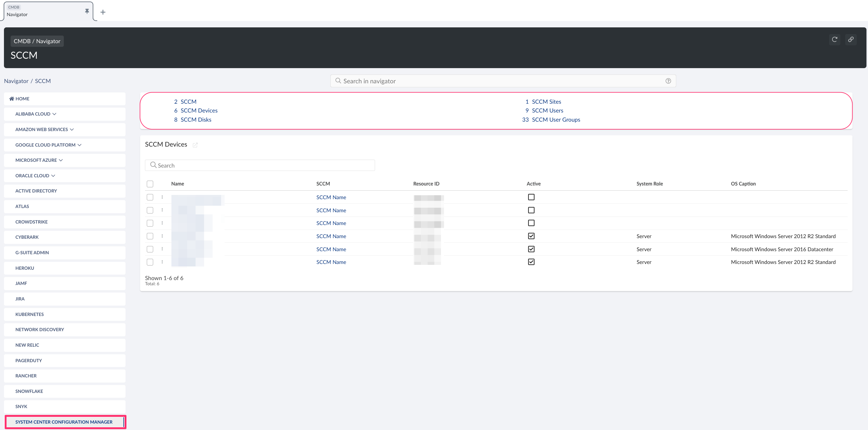Select all devices with the header checkbox
Screen dimensions: 868x430
pyautogui.click(x=150, y=183)
